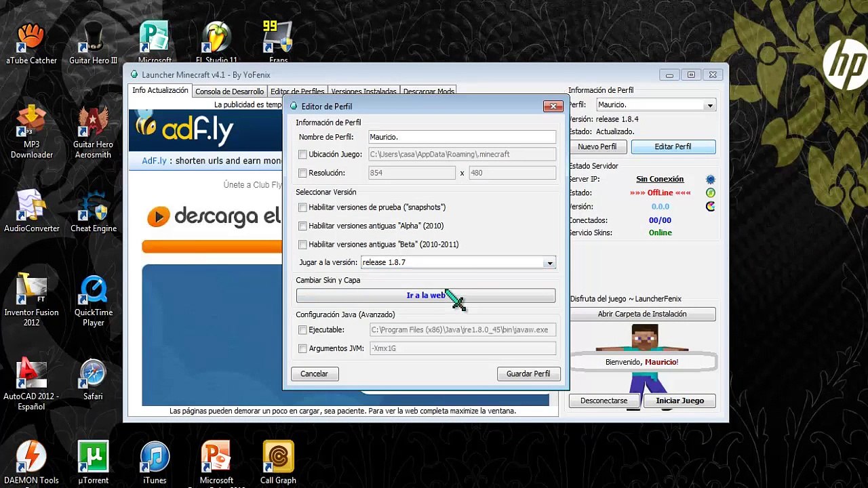Click the resolution height field showing 480
The image size is (868, 488).
[x=512, y=174]
